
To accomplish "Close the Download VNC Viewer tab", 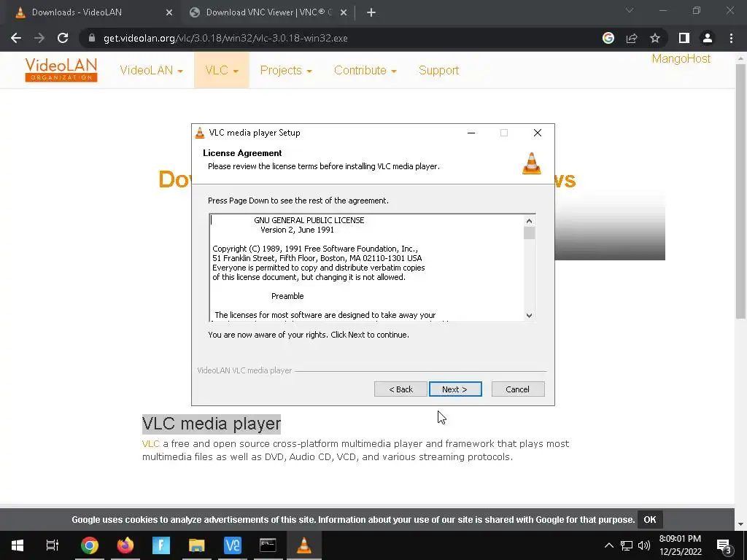I will 344,13.
